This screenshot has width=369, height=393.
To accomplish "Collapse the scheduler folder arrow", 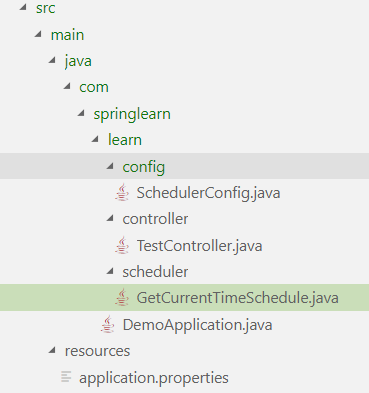I will [110, 271].
